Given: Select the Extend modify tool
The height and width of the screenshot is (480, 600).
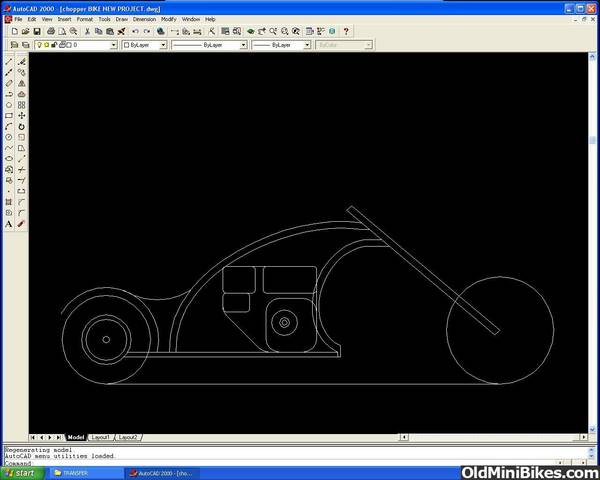Looking at the screenshot, I should (x=21, y=180).
